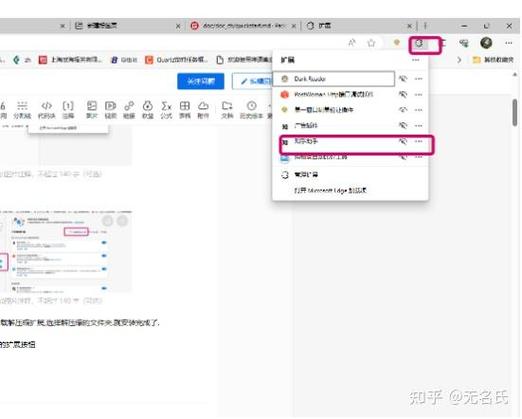Open more actions for Postwoman extension
Screen dimensions: 522x419
pos(418,94)
